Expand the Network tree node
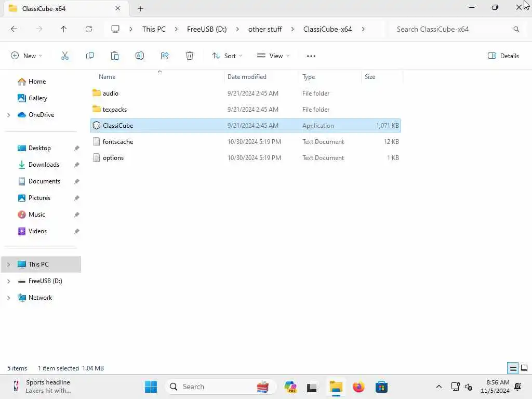This screenshot has height=399, width=532. (8, 298)
